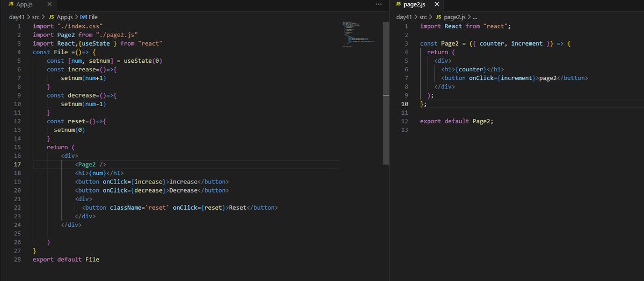Close the App.js tab
644x281 pixels.
[49, 4]
